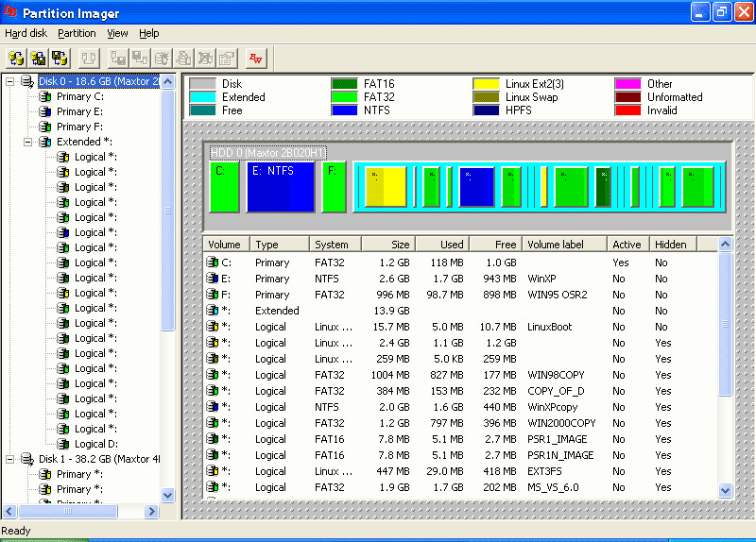Collapse the Extended *: tree node
Image resolution: width=756 pixels, height=542 pixels.
[28, 142]
